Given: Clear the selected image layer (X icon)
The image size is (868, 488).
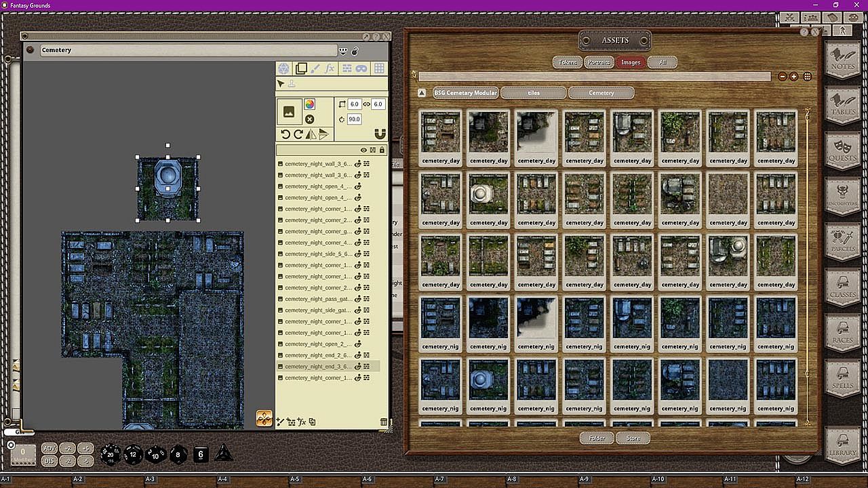Looking at the screenshot, I should point(309,119).
